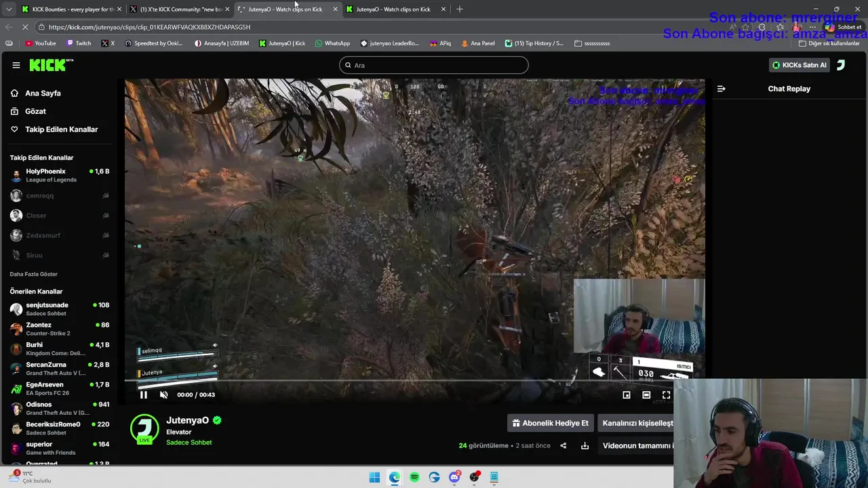Open BeceriksizRome0 recommended channel
This screenshot has height=488, width=868.
pyautogui.click(x=60, y=428)
